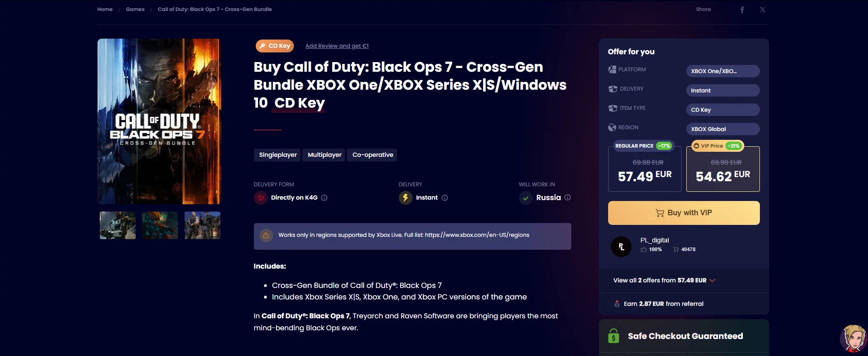Viewport: 868px width, 356px height.
Task: Open the chat assistant avatar icon
Action: point(854,339)
